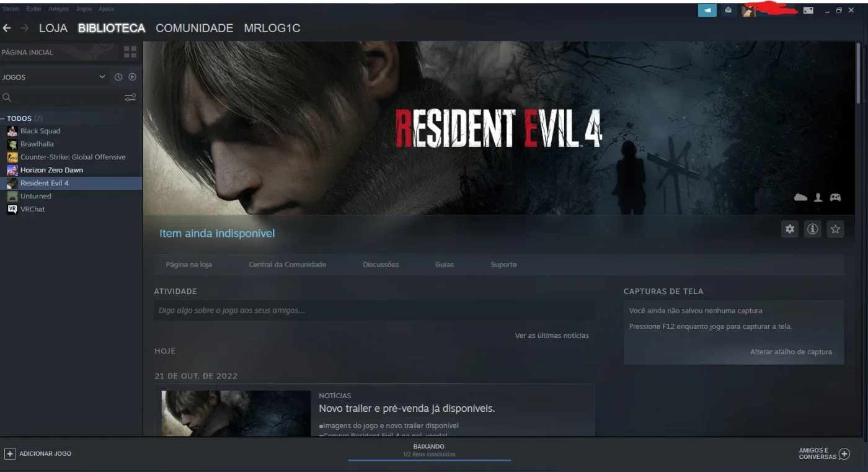Collapse the TODOS category
868x472 pixels.
tap(3, 118)
